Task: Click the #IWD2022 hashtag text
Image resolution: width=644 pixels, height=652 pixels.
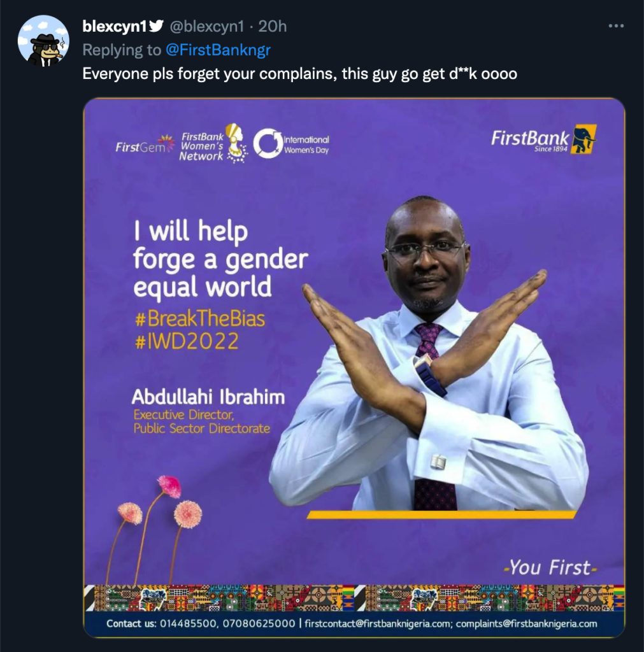Action: click(x=187, y=341)
